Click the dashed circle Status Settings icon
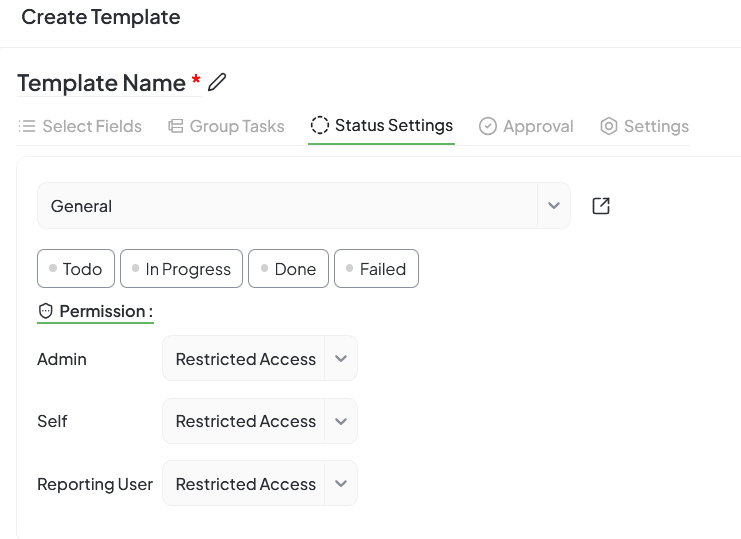This screenshot has width=741, height=539. pos(320,125)
